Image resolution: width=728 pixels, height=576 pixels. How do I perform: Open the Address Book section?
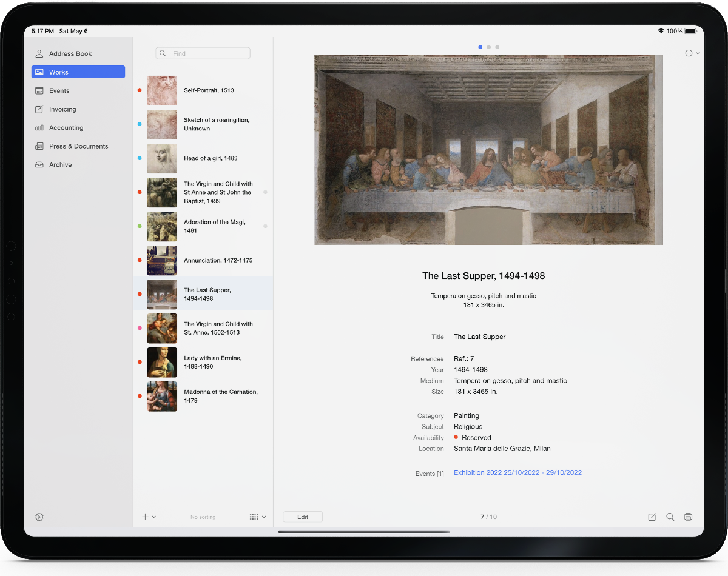70,53
